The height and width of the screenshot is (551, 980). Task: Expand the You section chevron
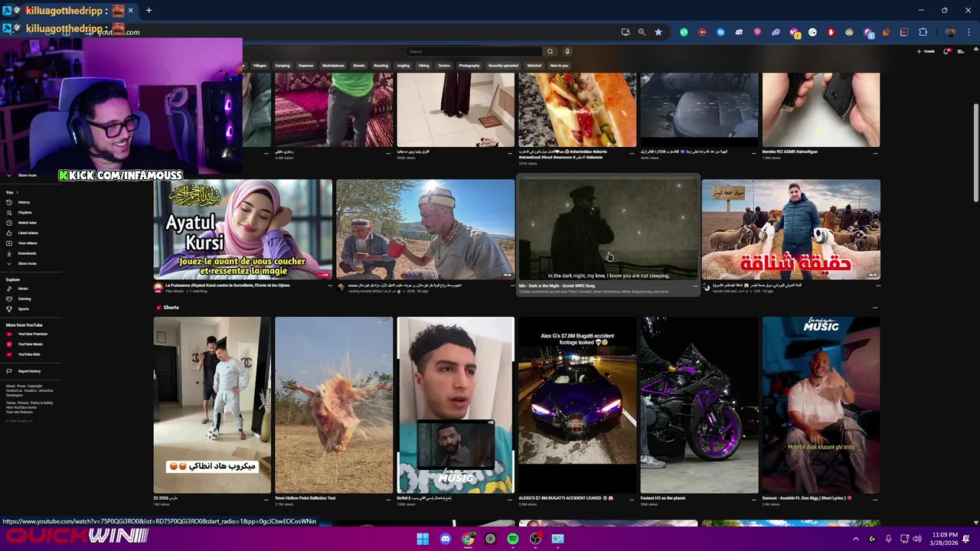pyautogui.click(x=17, y=192)
